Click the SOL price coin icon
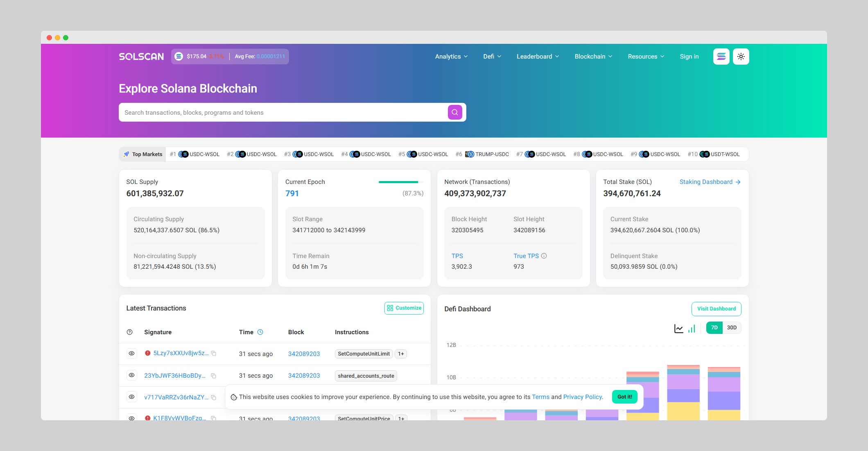 click(x=179, y=57)
